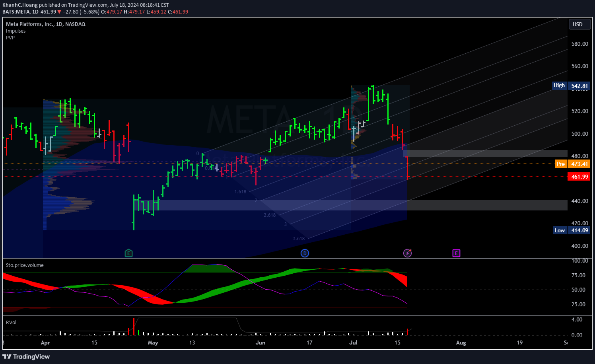The height and width of the screenshot is (364, 595).
Task: Click the Jun label on time axis
Action: coord(261,343)
